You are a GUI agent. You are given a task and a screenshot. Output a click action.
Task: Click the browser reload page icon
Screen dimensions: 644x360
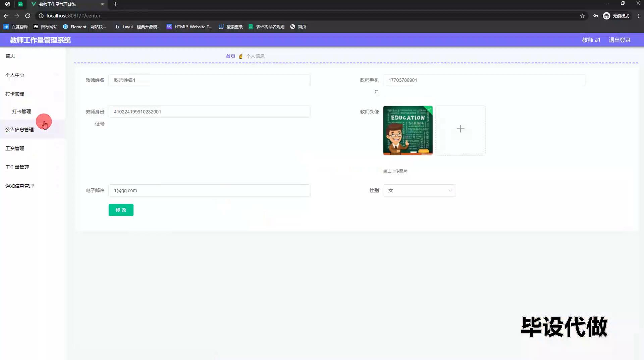28,16
